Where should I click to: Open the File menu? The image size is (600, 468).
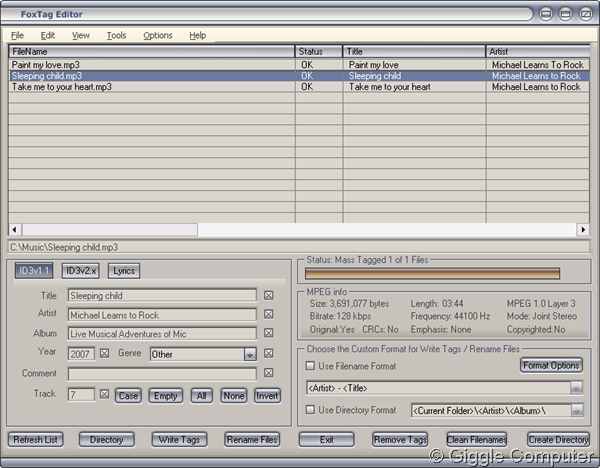point(17,36)
